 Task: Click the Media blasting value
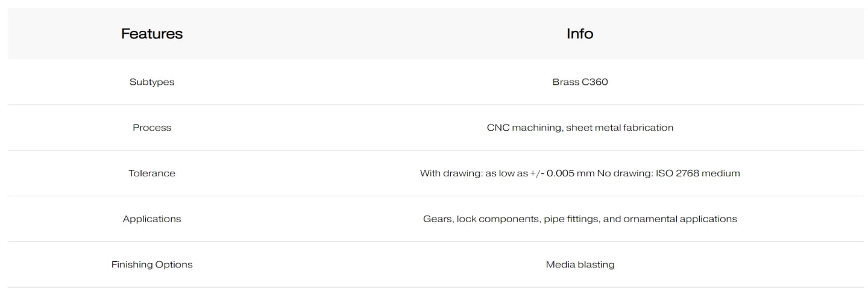580,265
